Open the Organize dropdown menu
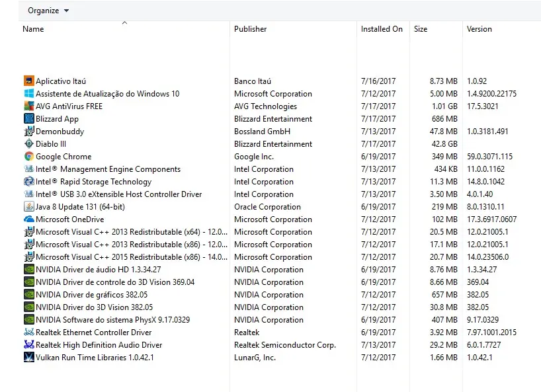This screenshot has height=392, width=541. tap(48, 11)
